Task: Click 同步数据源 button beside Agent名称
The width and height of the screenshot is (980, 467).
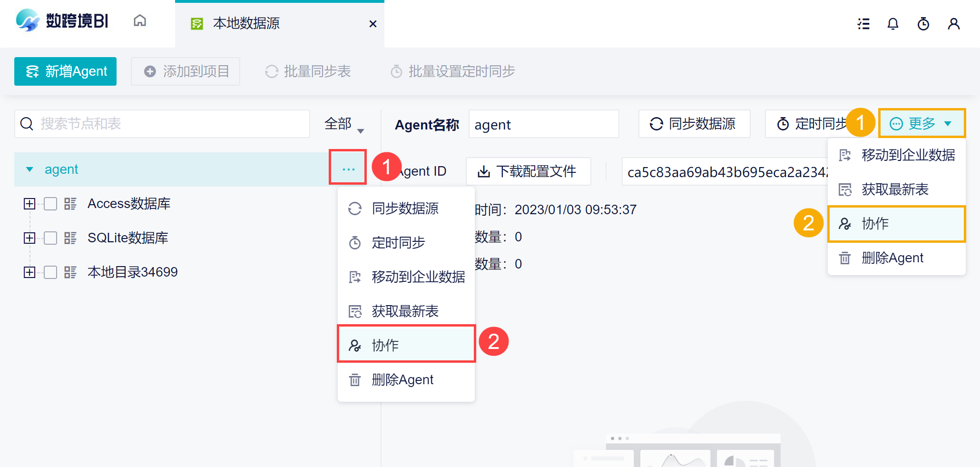Action: pos(694,124)
